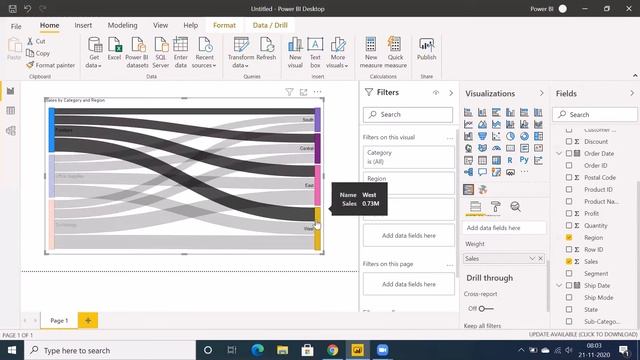Click the Update available download link

click(x=583, y=334)
